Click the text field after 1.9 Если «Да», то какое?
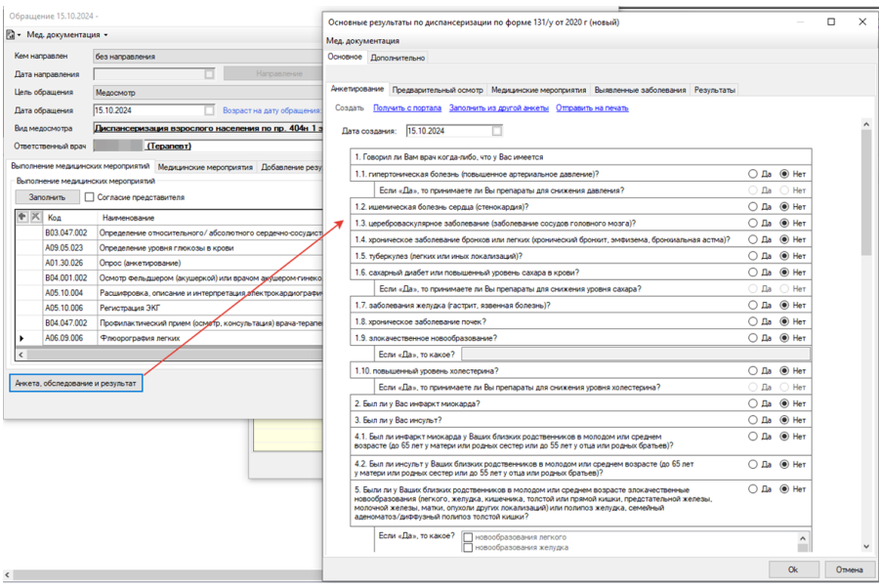 click(636, 355)
